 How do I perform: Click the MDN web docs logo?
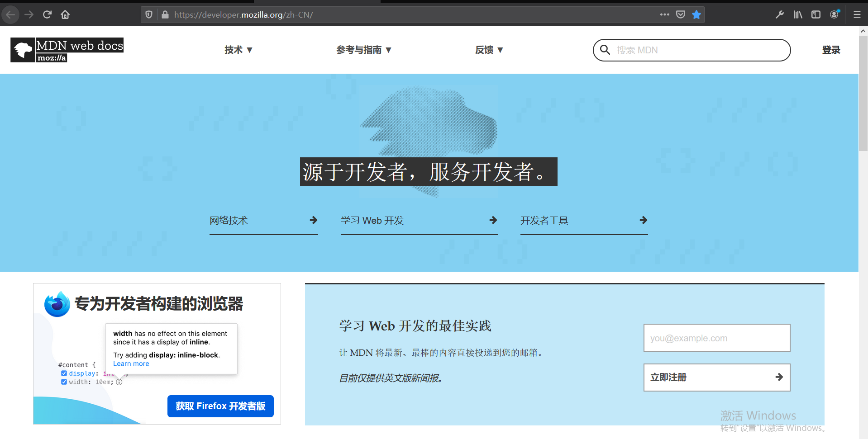pos(67,50)
